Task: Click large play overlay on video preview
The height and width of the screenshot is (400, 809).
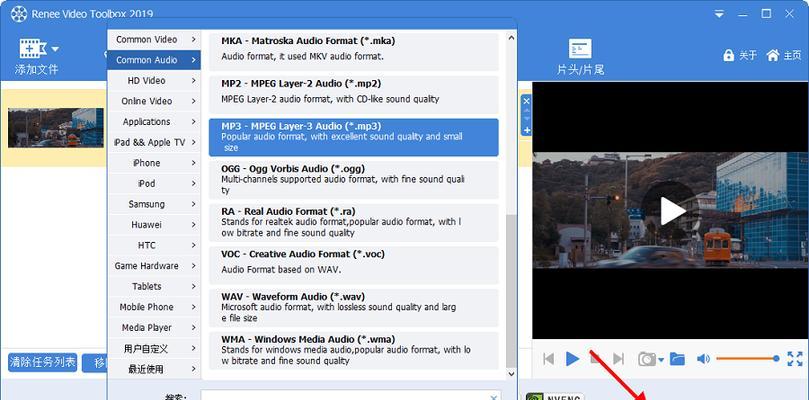Action: 671,211
